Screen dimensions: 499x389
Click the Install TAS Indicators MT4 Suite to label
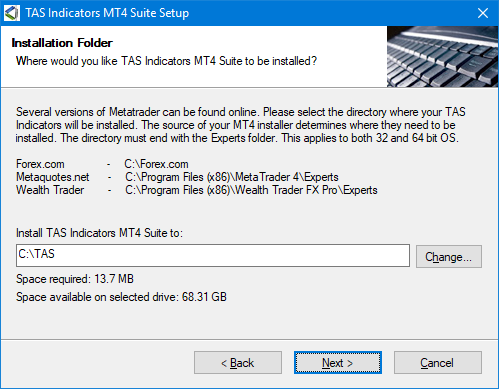click(99, 233)
